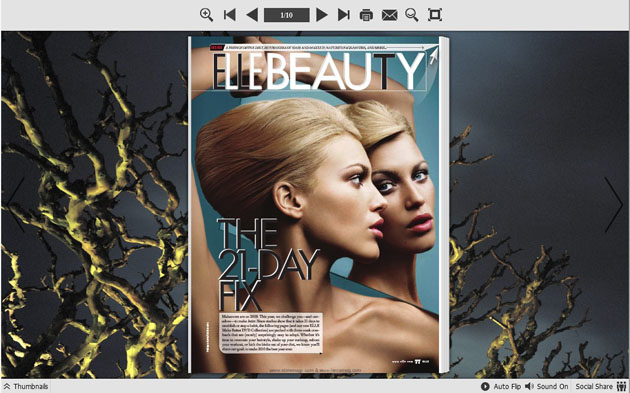The image size is (630, 393).
Task: Click the ELLE BEAUTY magazine cover page
Action: [315, 205]
